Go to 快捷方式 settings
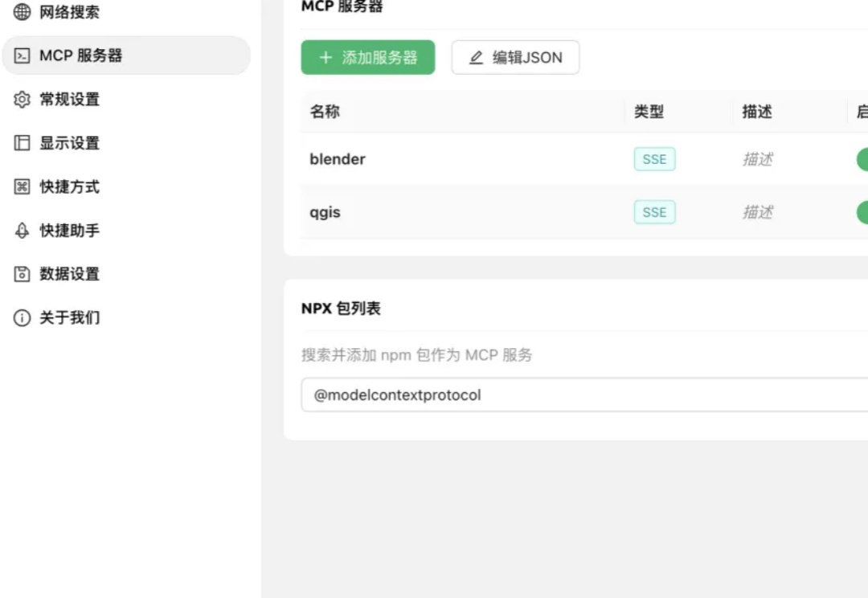This screenshot has height=598, width=868. [x=126, y=186]
